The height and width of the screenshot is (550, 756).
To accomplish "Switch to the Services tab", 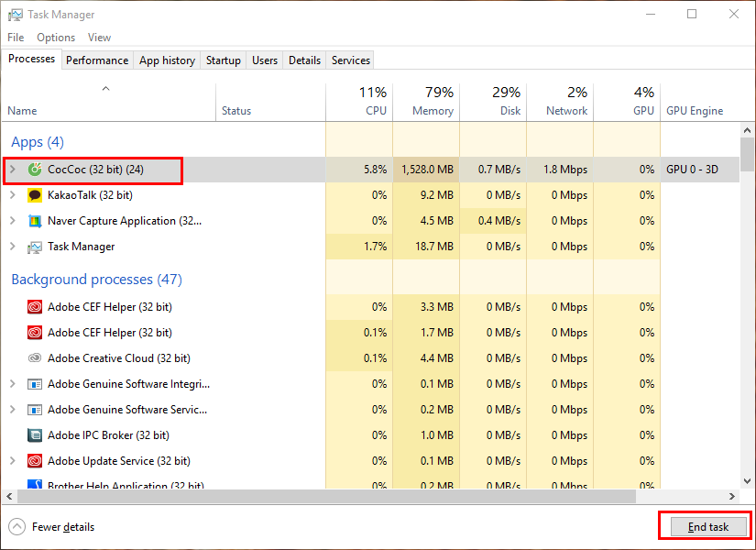I will click(349, 60).
